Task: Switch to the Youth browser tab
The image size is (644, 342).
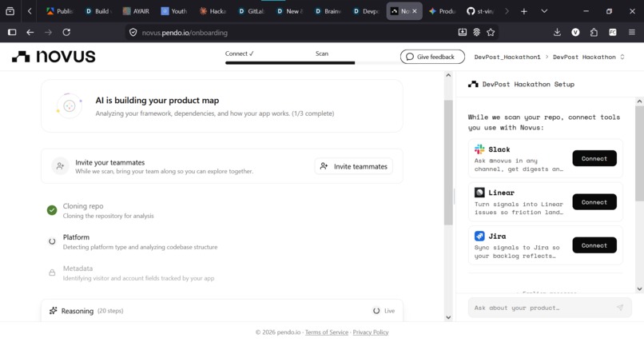Action: [174, 11]
